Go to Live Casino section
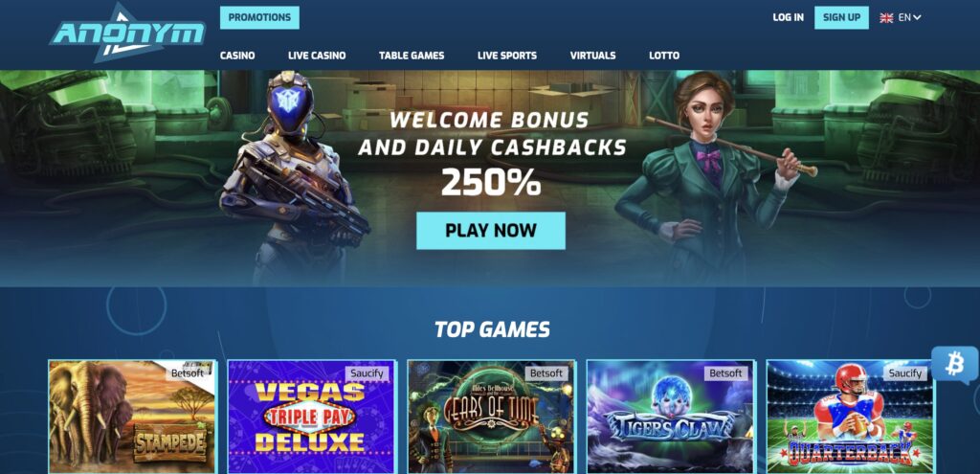The height and width of the screenshot is (474, 980). point(317,56)
